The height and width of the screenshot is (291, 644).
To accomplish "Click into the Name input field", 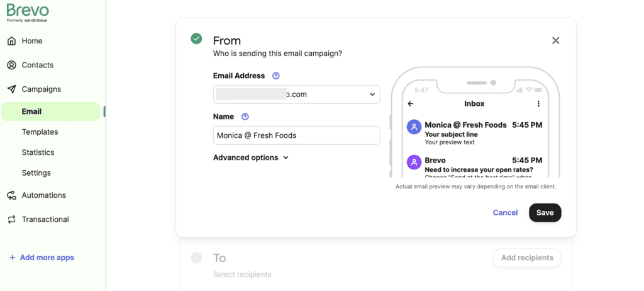I will tap(297, 135).
